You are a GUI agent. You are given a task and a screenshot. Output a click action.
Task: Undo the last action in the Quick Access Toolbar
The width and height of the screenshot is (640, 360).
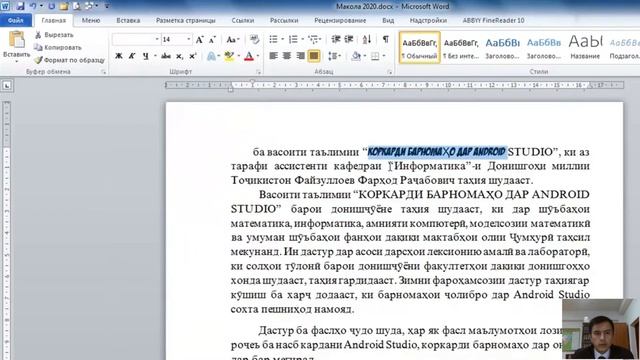[x=33, y=6]
